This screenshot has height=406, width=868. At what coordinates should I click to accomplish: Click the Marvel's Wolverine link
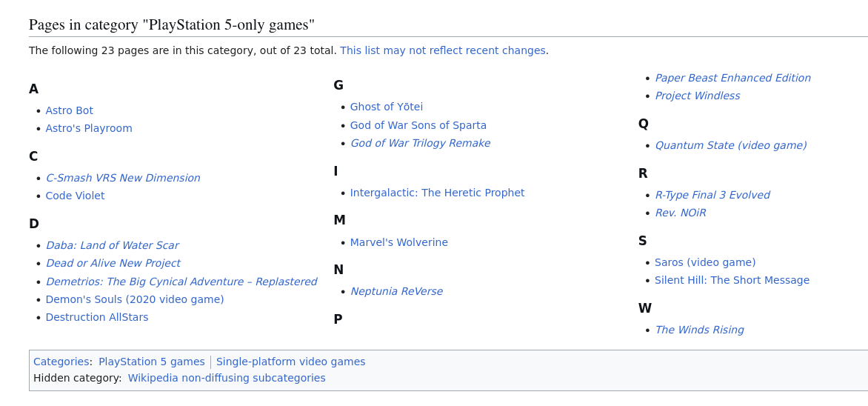pyautogui.click(x=398, y=242)
